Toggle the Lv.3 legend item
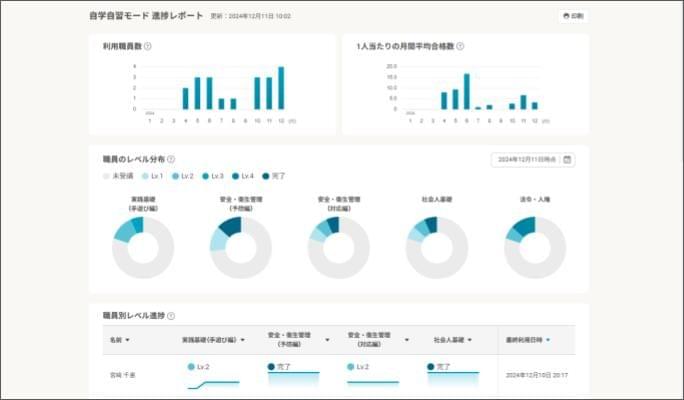This screenshot has width=684, height=400. tap(213, 176)
